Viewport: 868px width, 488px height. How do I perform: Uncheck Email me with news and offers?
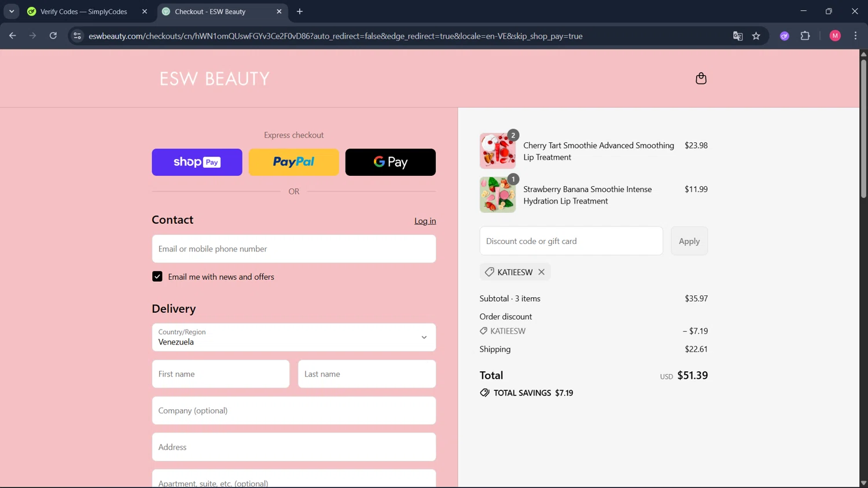pos(157,276)
